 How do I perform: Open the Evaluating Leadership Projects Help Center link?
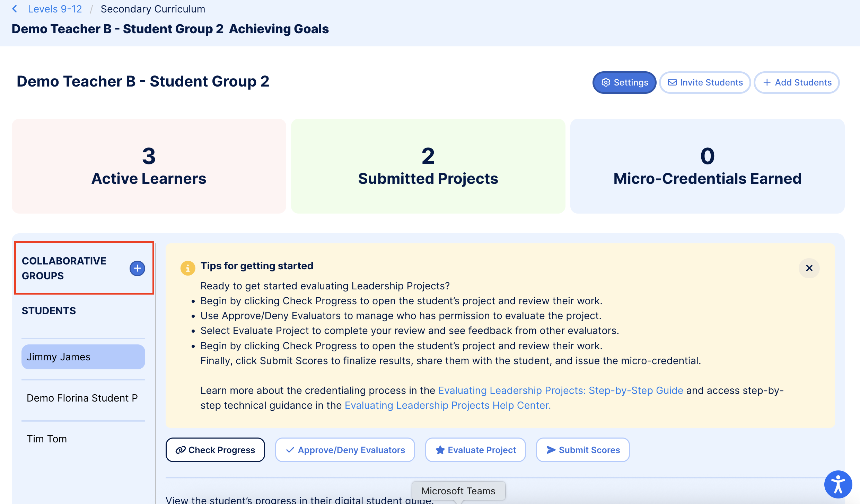[447, 405]
